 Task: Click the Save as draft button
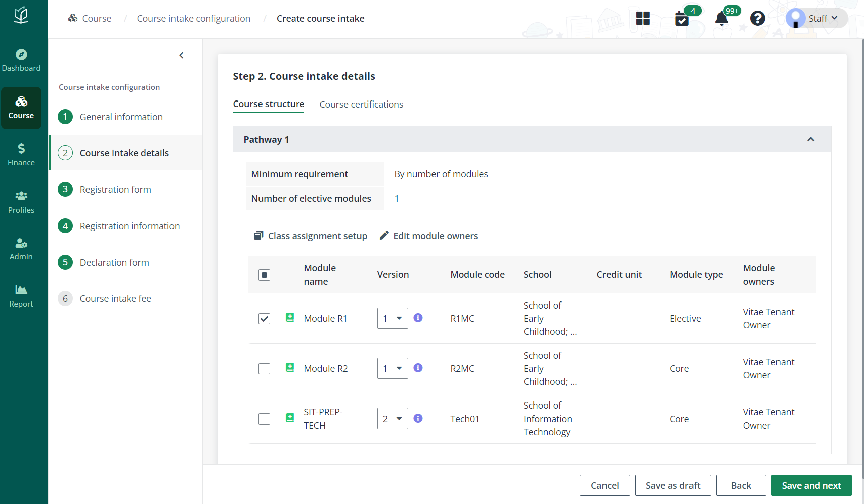pyautogui.click(x=673, y=485)
